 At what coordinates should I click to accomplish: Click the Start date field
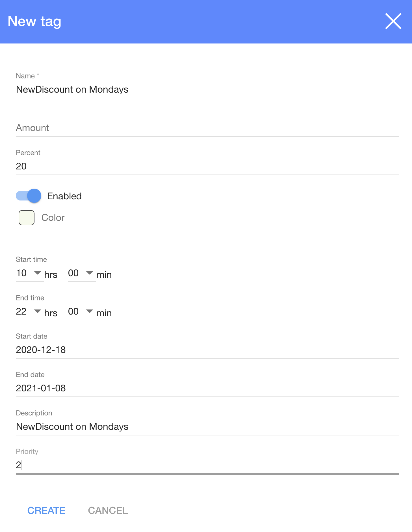207,350
